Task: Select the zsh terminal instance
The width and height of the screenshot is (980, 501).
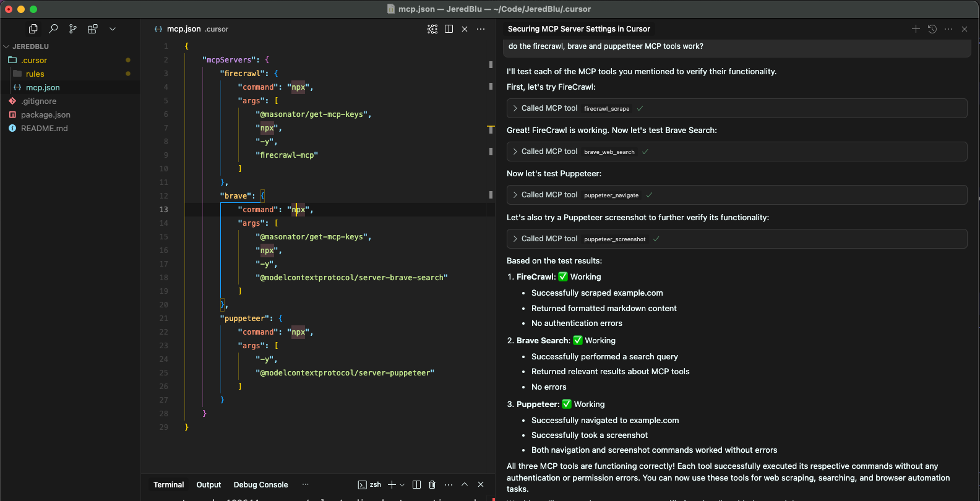Action: tap(369, 485)
